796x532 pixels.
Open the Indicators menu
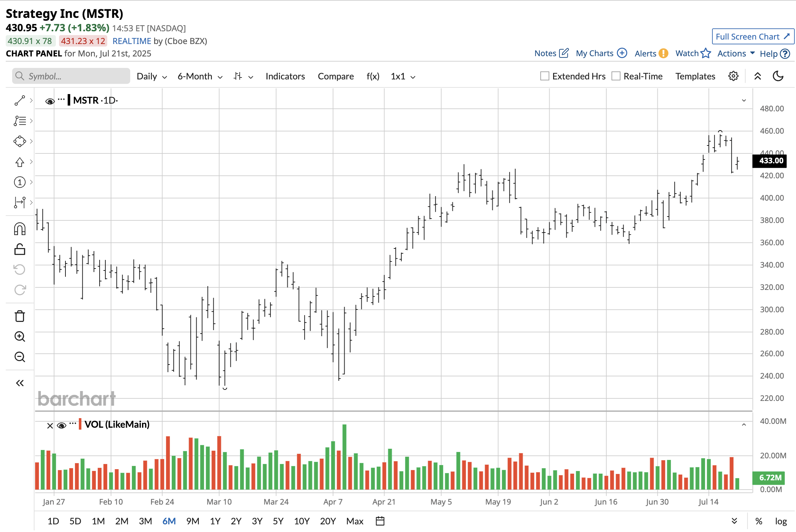(285, 76)
